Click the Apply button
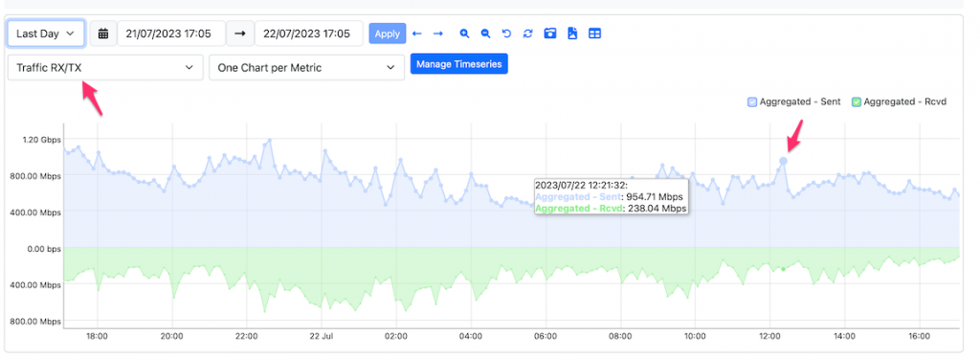The image size is (980, 358). click(x=388, y=34)
